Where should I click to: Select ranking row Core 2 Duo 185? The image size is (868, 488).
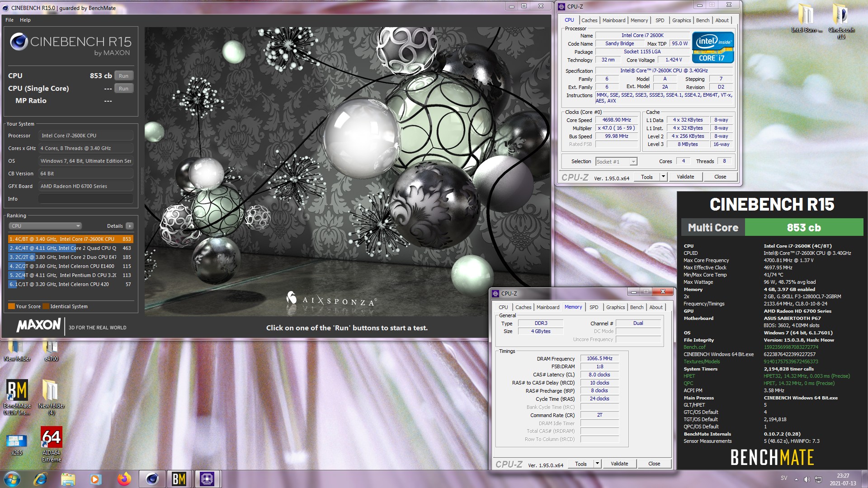pyautogui.click(x=71, y=257)
